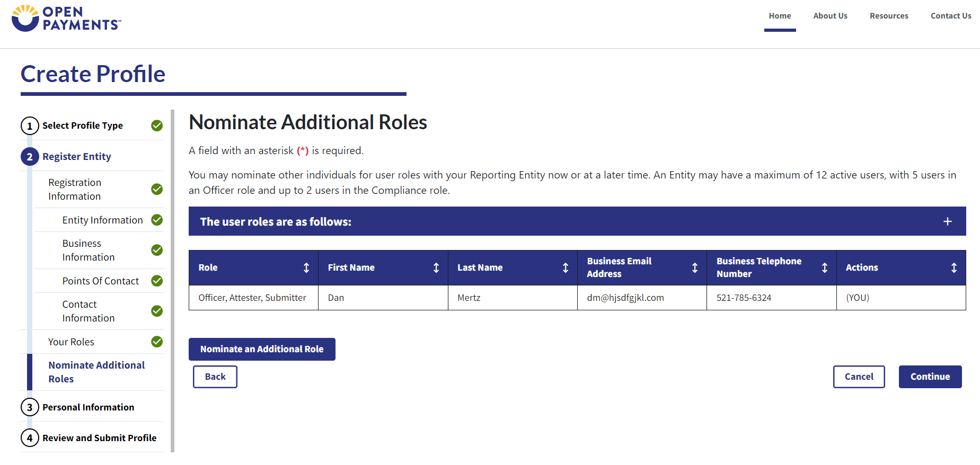Click the sidebar vertical scrollbar divider
Image resolution: width=980 pixels, height=465 pixels.
(x=172, y=281)
